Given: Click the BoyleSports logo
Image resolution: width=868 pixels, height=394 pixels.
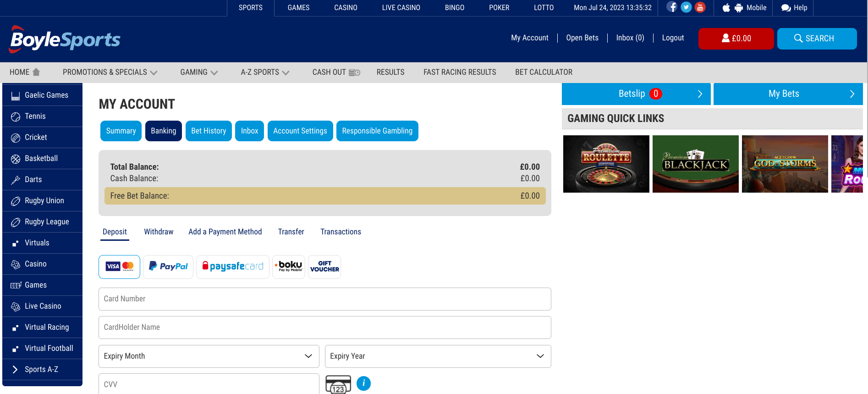Looking at the screenshot, I should [65, 39].
